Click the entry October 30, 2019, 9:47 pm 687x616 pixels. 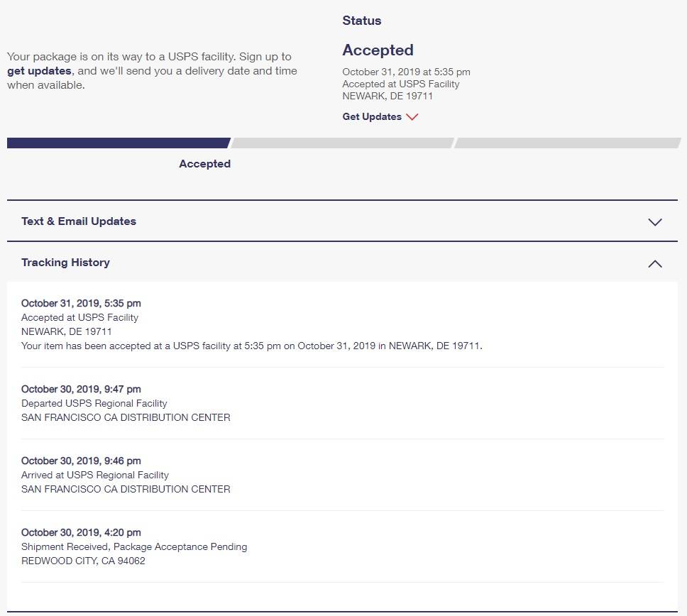[81, 389]
